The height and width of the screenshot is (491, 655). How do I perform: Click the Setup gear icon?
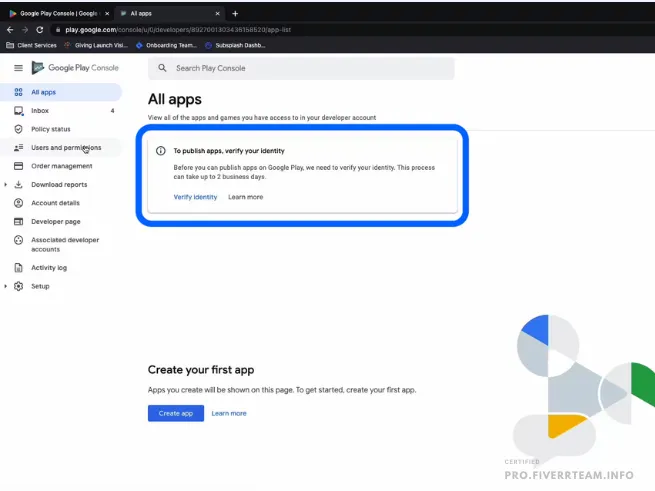(x=18, y=286)
